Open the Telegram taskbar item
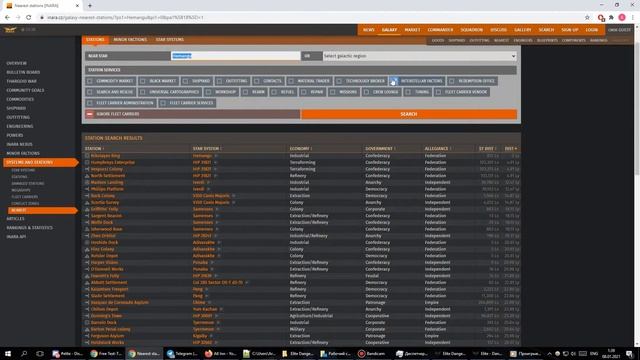 (182, 353)
